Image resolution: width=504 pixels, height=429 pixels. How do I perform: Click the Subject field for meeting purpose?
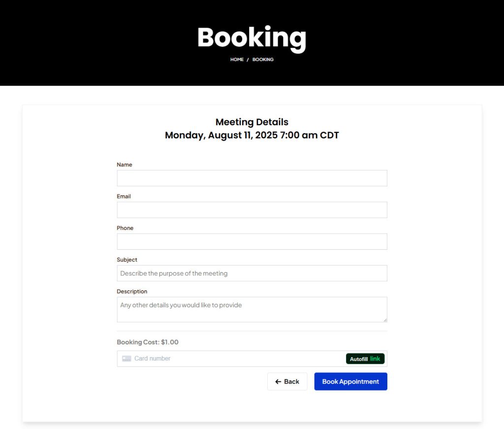point(252,273)
